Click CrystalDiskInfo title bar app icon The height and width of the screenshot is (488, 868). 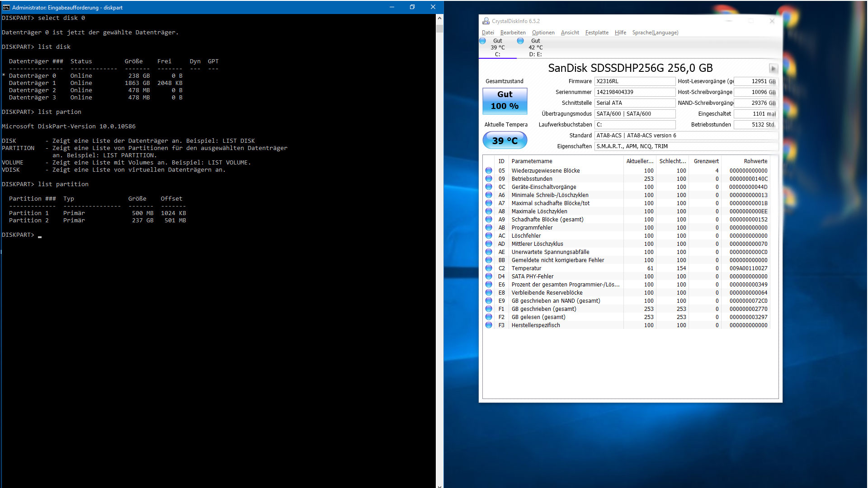pyautogui.click(x=486, y=21)
